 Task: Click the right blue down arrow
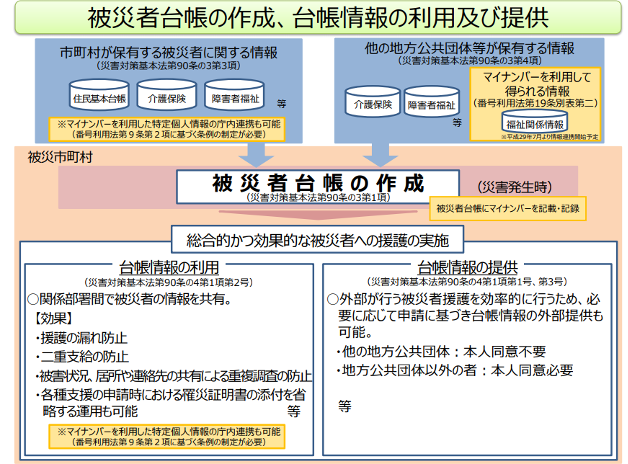tap(380, 155)
